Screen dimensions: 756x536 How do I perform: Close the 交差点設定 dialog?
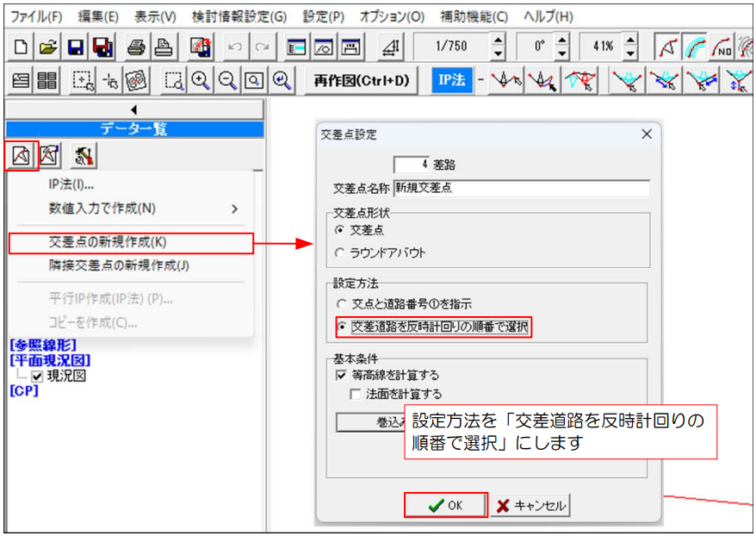647,134
